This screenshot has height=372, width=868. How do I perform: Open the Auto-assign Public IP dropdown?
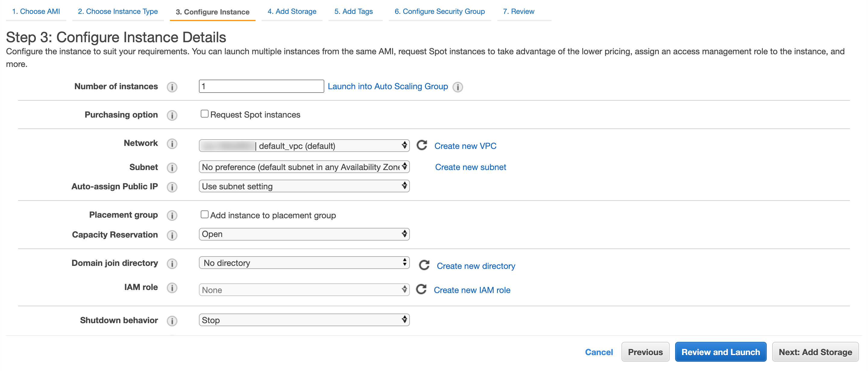(x=304, y=186)
